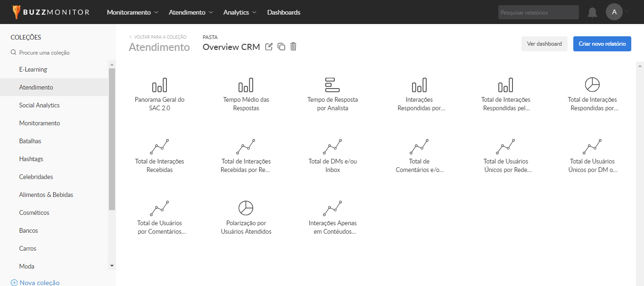The height and width of the screenshot is (286, 644).
Task: Open Polarização por Usuários Atendidos pie report
Action: click(246, 218)
